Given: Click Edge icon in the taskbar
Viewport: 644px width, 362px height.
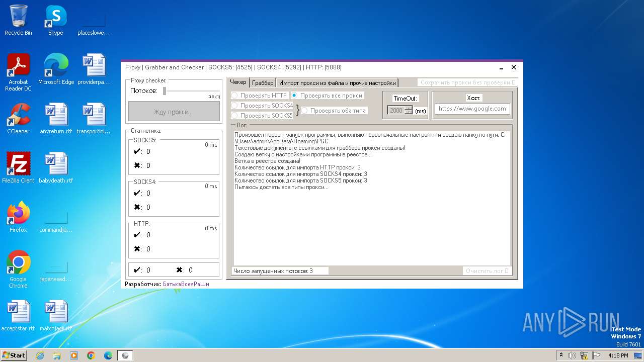Looking at the screenshot, I should pos(108,355).
